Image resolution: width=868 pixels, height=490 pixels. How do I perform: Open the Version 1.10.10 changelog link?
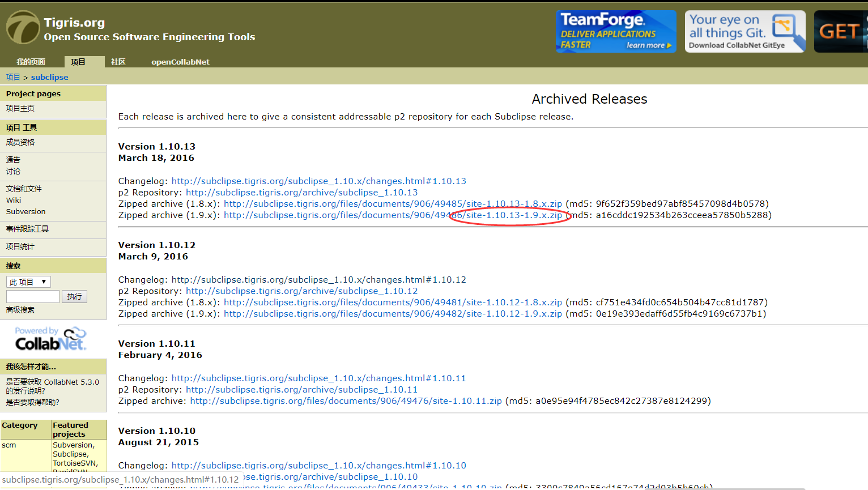(319, 466)
